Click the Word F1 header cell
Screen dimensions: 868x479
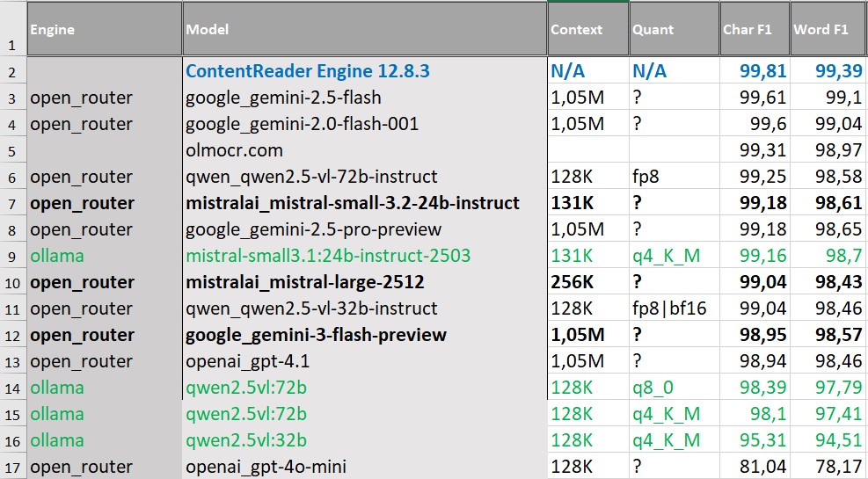coord(827,30)
